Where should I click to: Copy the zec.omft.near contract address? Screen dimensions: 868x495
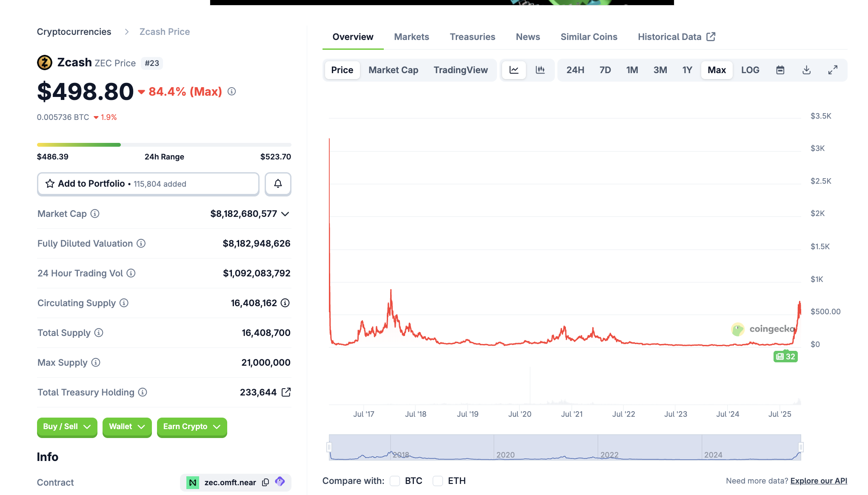pos(265,482)
